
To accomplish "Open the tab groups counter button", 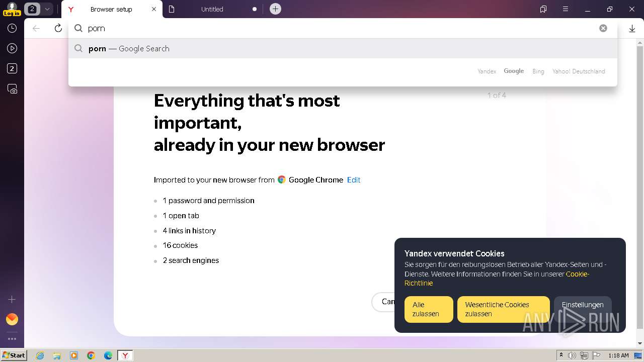I will click(x=32, y=9).
